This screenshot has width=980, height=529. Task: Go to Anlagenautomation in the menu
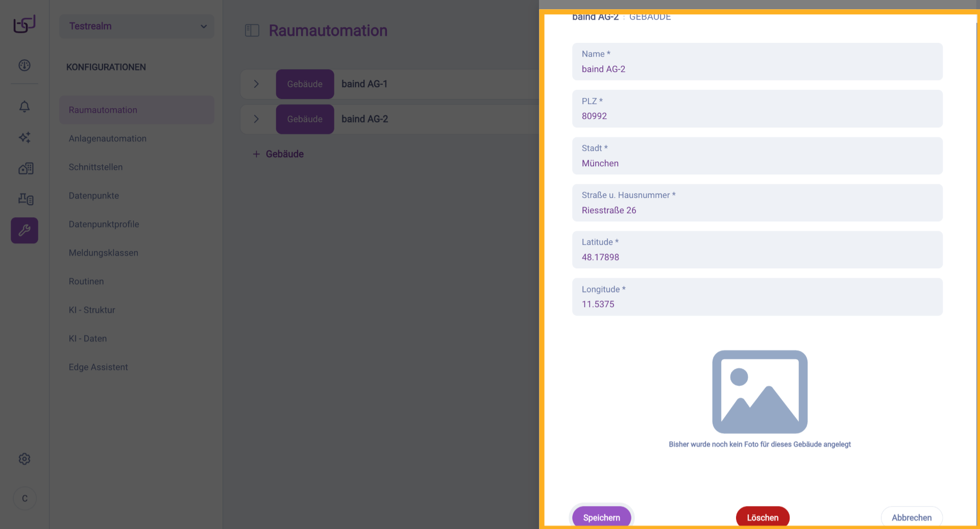tap(108, 139)
